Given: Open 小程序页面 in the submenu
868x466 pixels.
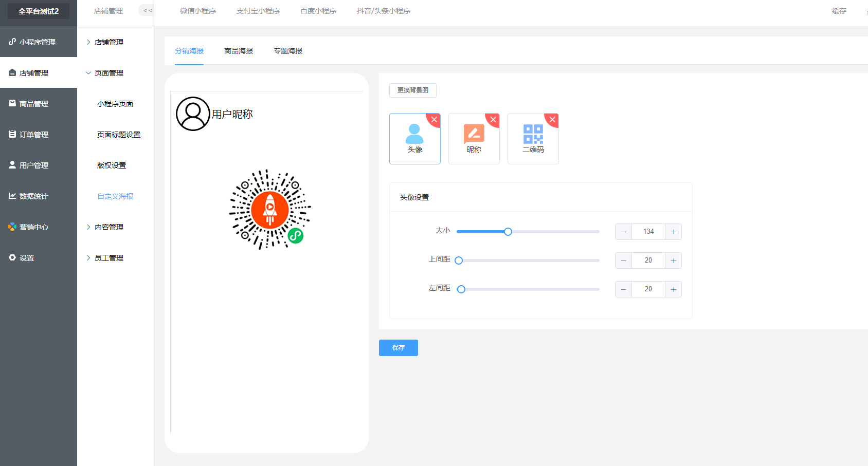Looking at the screenshot, I should tap(115, 104).
